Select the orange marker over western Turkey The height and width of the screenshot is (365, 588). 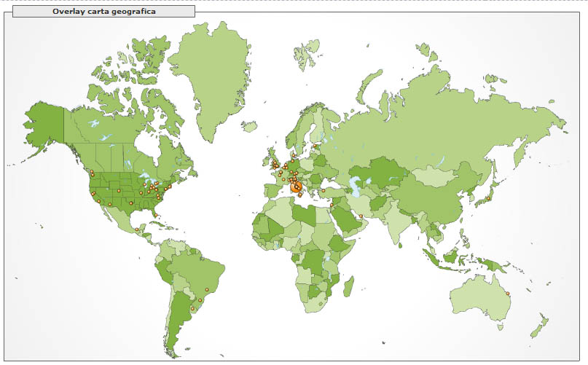pos(324,191)
